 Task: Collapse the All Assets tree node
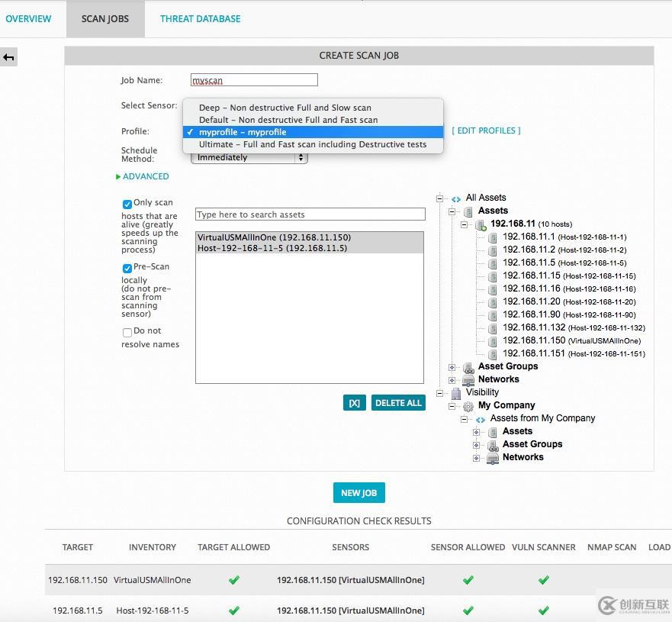(x=439, y=198)
